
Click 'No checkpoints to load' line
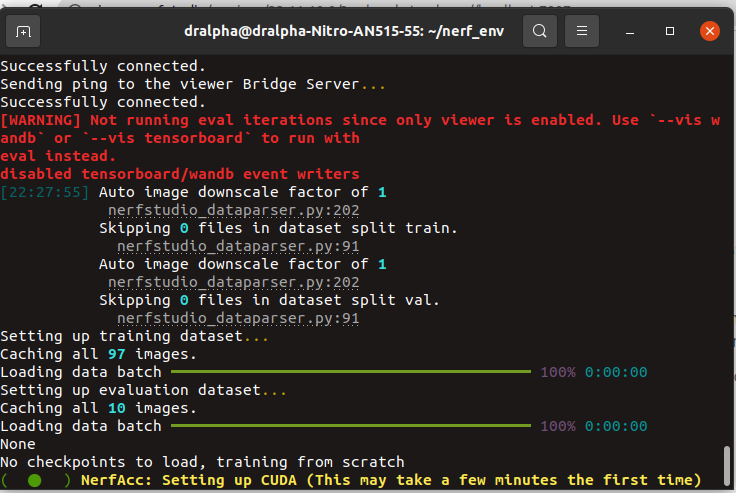(202, 462)
